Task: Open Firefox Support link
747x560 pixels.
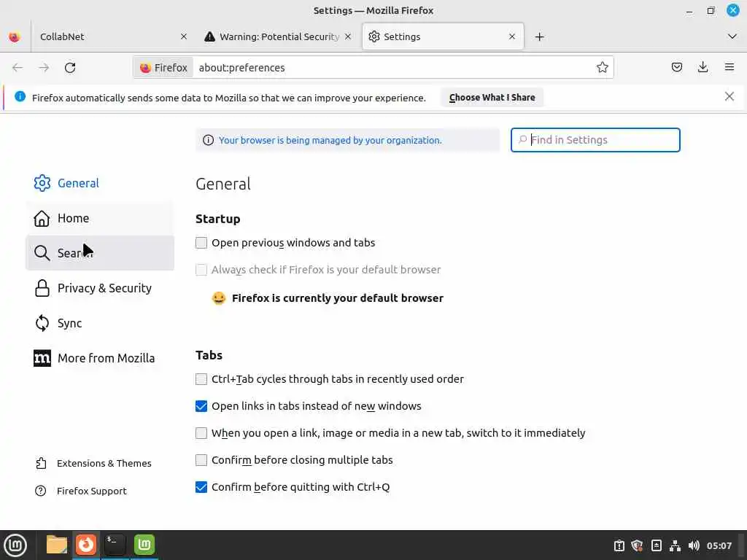Action: tap(81, 491)
